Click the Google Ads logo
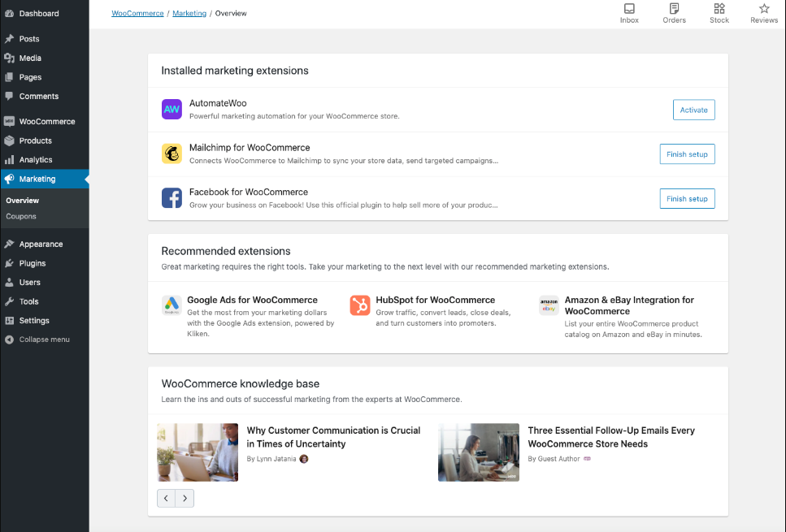This screenshot has width=786, height=532. 172,305
